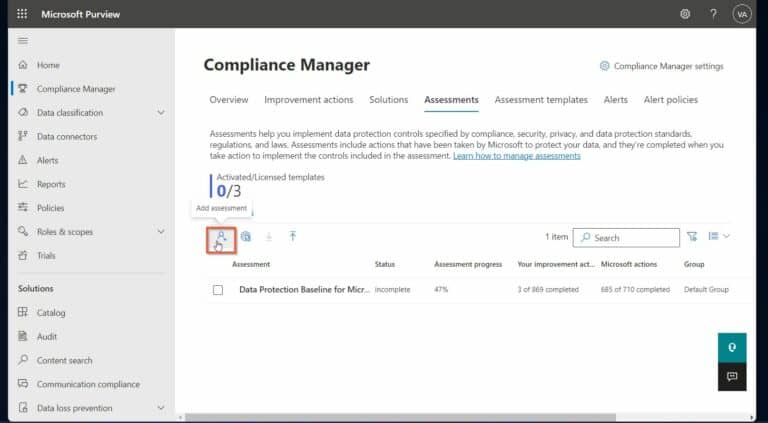This screenshot has width=768, height=423.
Task: Click the Trials icon in sidebar
Action: [23, 256]
